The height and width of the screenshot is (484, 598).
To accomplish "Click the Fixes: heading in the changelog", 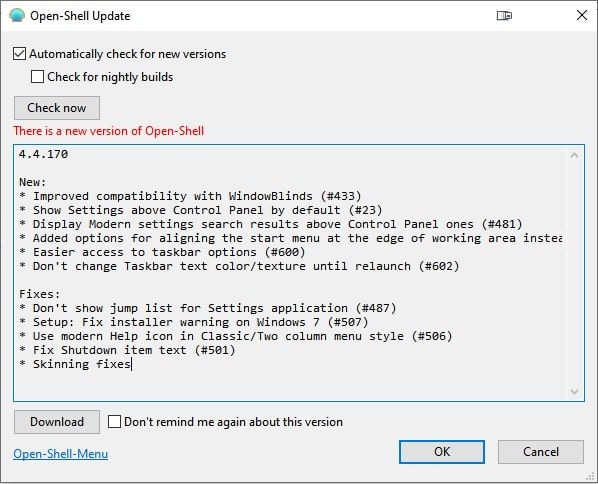I will click(x=40, y=294).
